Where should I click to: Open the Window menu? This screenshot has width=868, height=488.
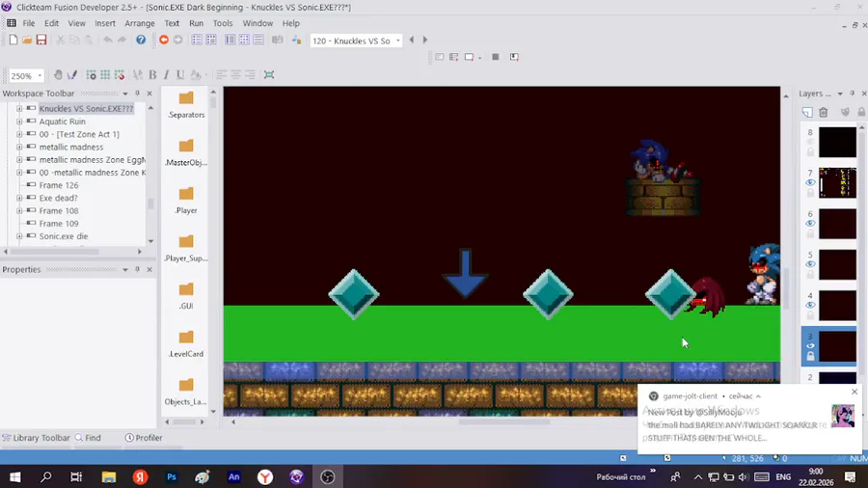point(258,23)
